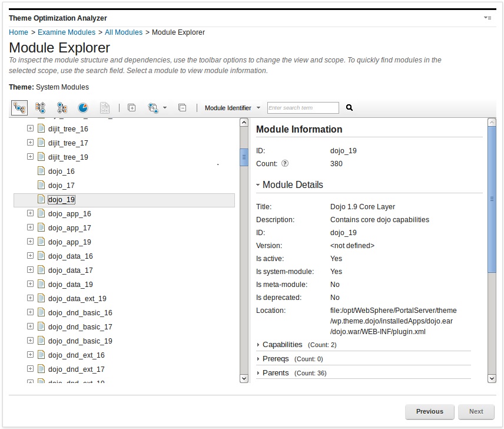Viewport: 504px width, 429px height.
Task: Click the Previous button
Action: pyautogui.click(x=429, y=411)
